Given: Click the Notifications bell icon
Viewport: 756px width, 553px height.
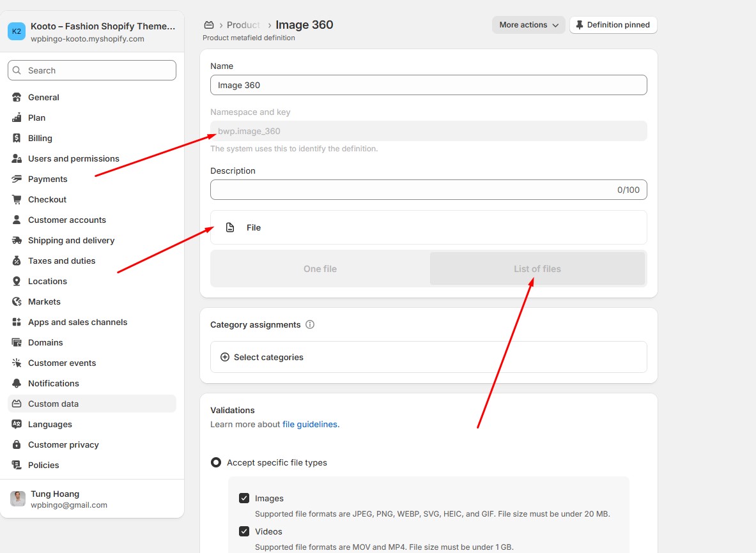Looking at the screenshot, I should (x=17, y=383).
